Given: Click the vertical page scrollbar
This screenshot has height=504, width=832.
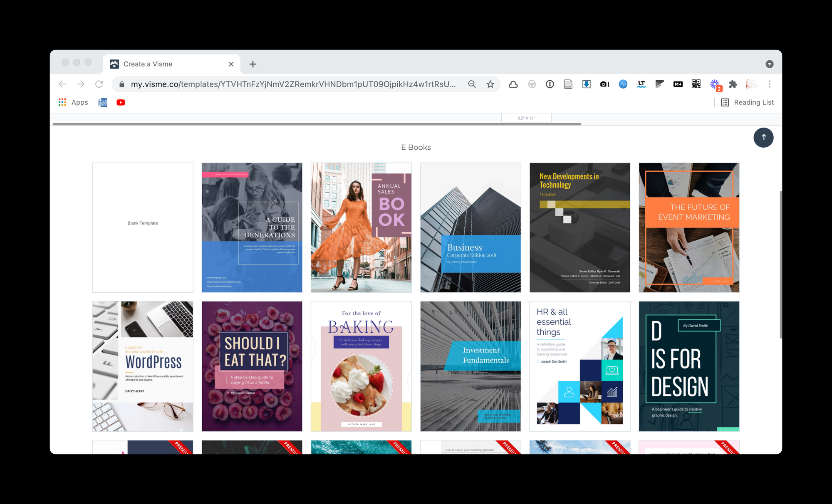Looking at the screenshot, I should click(x=780, y=265).
